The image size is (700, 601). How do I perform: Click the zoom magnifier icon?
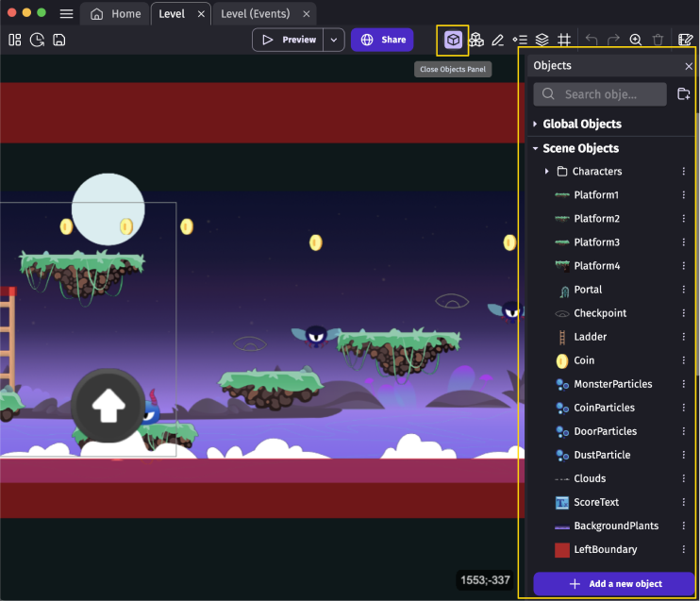(636, 40)
